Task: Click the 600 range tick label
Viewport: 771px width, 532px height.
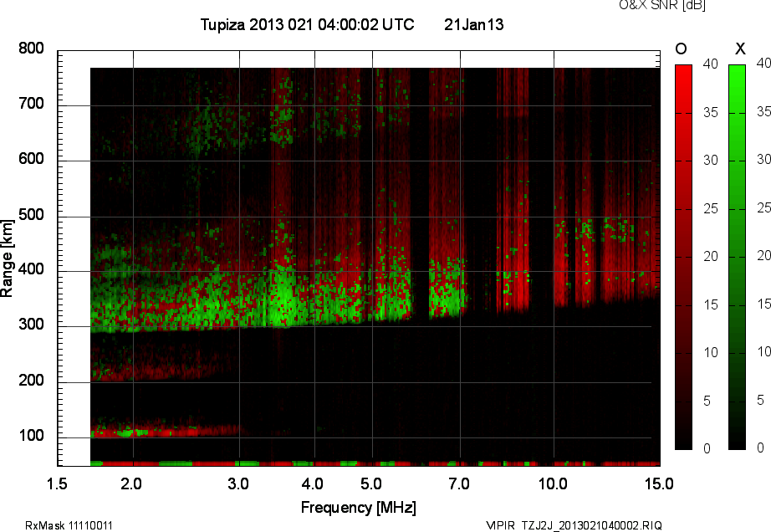Action: click(x=31, y=159)
